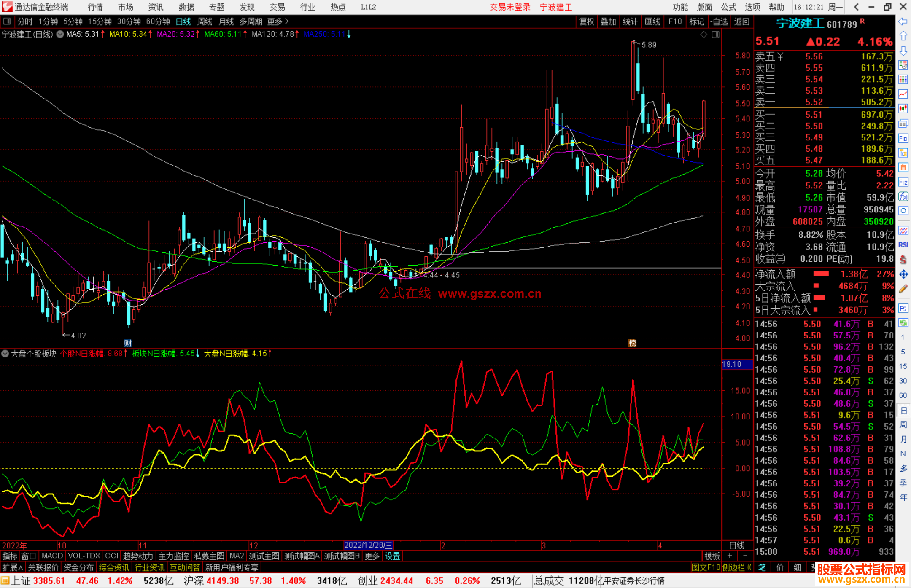Click the plus zoom button beside 模板
The image size is (911, 588).
[x=730, y=556]
